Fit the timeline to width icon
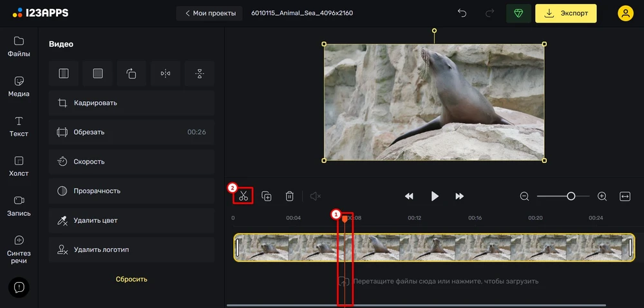The image size is (644, 308). (625, 197)
